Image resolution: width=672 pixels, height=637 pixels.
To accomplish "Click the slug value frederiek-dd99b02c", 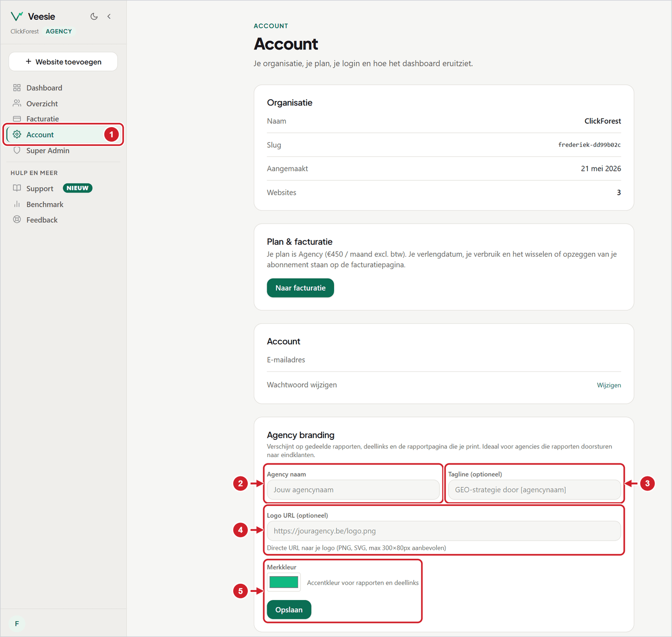I will (x=589, y=145).
